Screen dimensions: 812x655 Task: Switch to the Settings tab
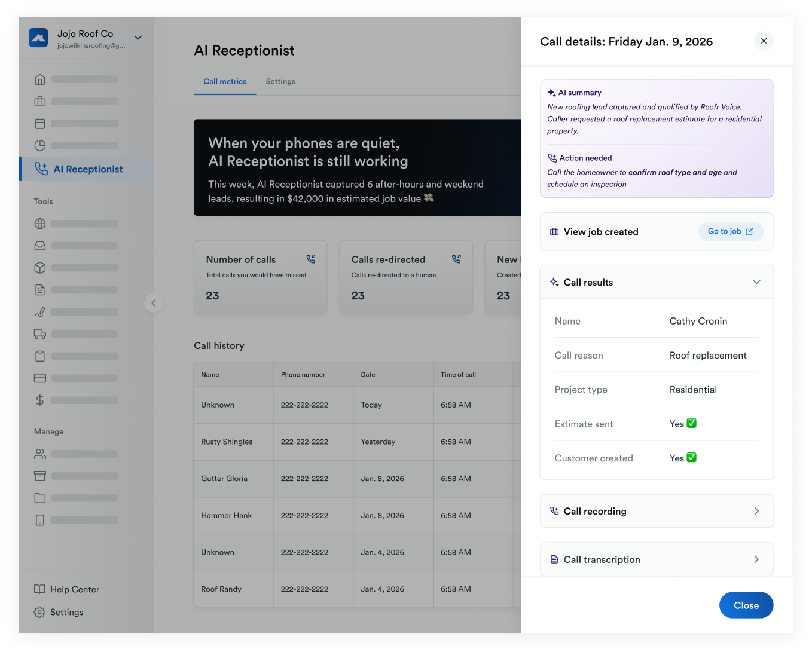click(280, 82)
